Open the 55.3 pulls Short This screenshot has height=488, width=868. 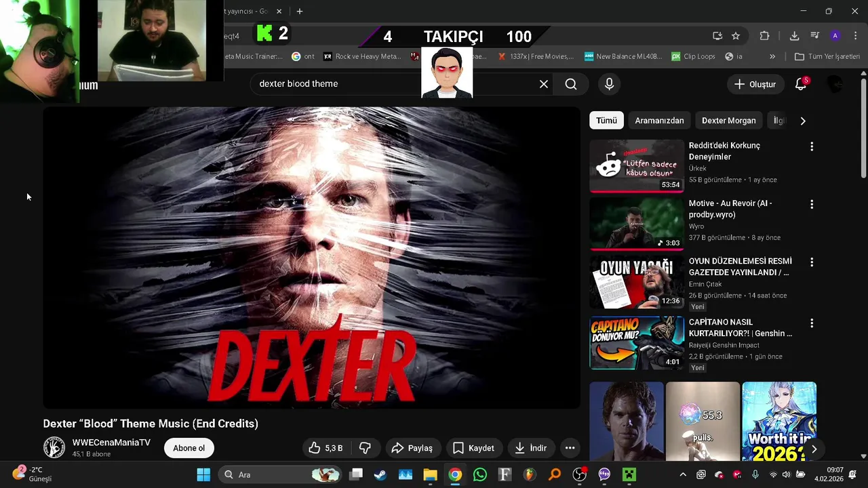pos(703,422)
